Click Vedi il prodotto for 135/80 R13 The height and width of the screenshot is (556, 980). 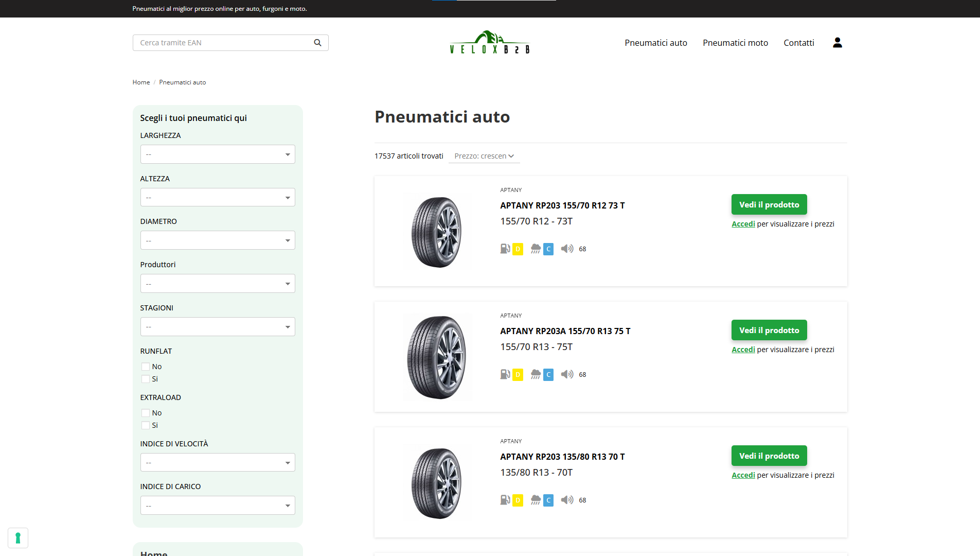(x=769, y=456)
